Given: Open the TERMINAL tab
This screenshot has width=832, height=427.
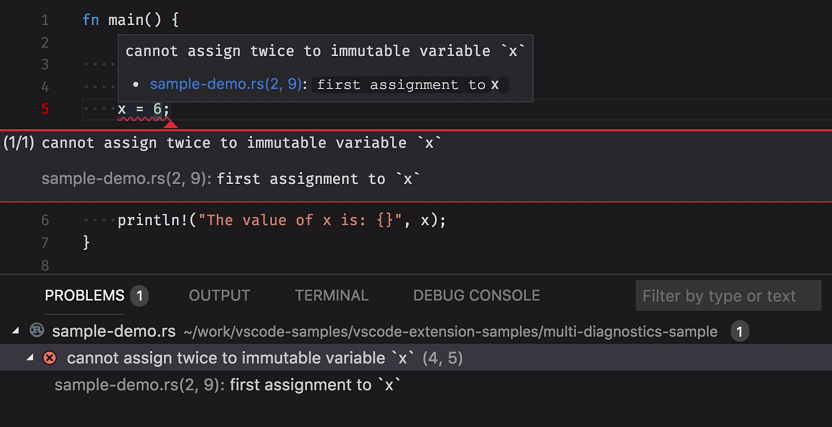Looking at the screenshot, I should pos(331,296).
